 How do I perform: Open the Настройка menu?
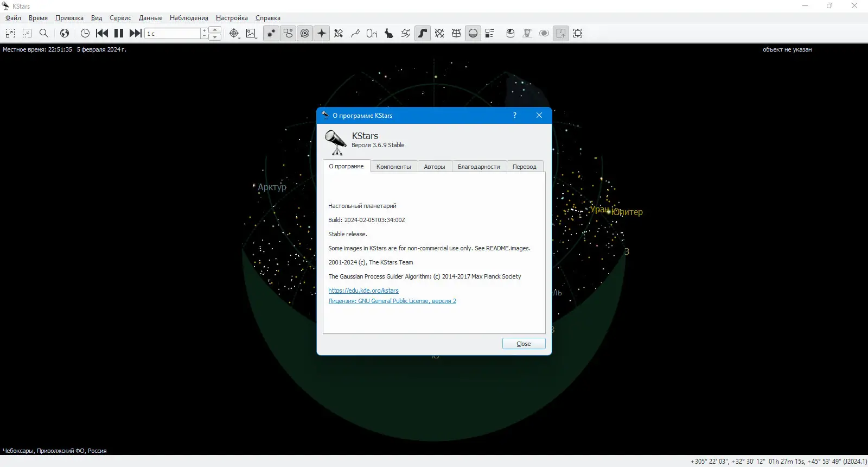tap(232, 18)
